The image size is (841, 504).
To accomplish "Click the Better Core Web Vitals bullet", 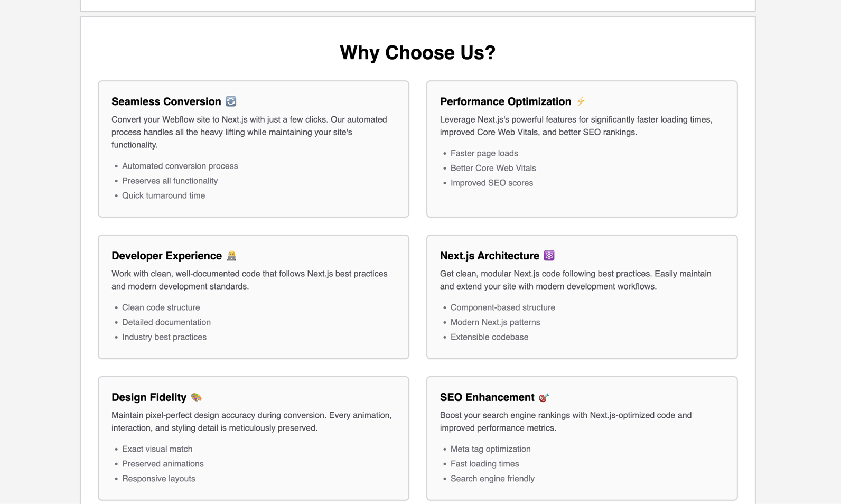I will (493, 168).
